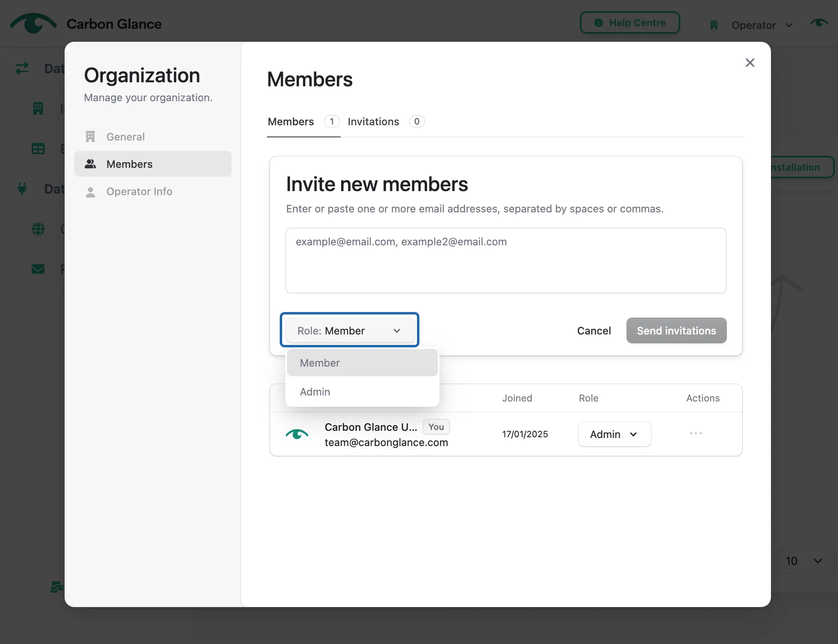Click the You badge next to the member name

click(436, 427)
